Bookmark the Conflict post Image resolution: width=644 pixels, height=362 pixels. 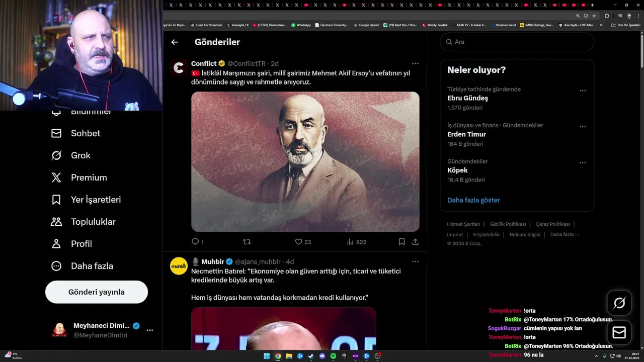pyautogui.click(x=401, y=242)
